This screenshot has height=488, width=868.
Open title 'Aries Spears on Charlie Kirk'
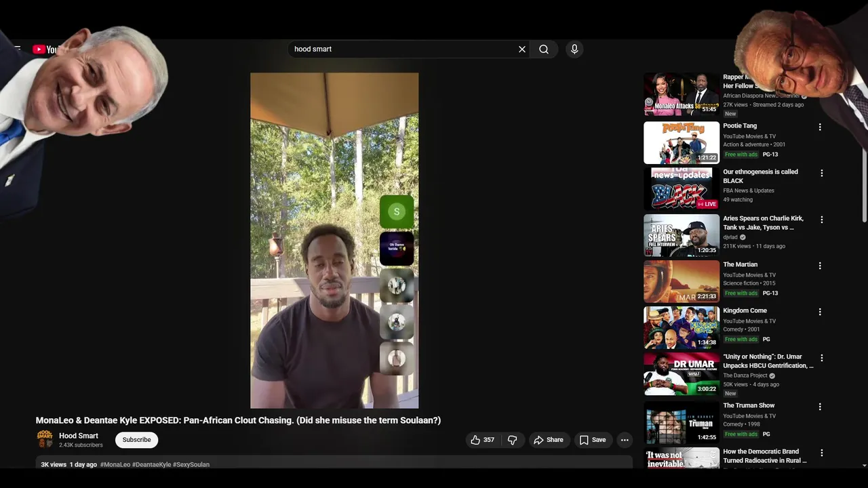coord(763,223)
